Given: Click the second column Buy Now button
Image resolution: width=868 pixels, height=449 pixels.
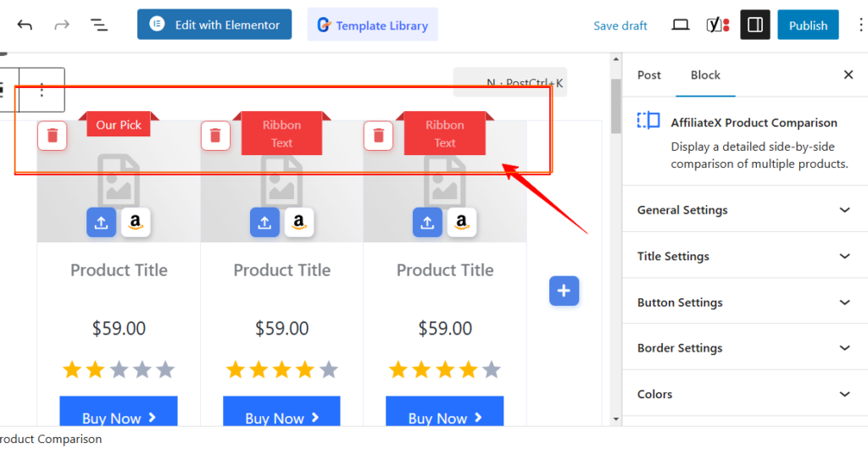Looking at the screenshot, I should [x=281, y=412].
